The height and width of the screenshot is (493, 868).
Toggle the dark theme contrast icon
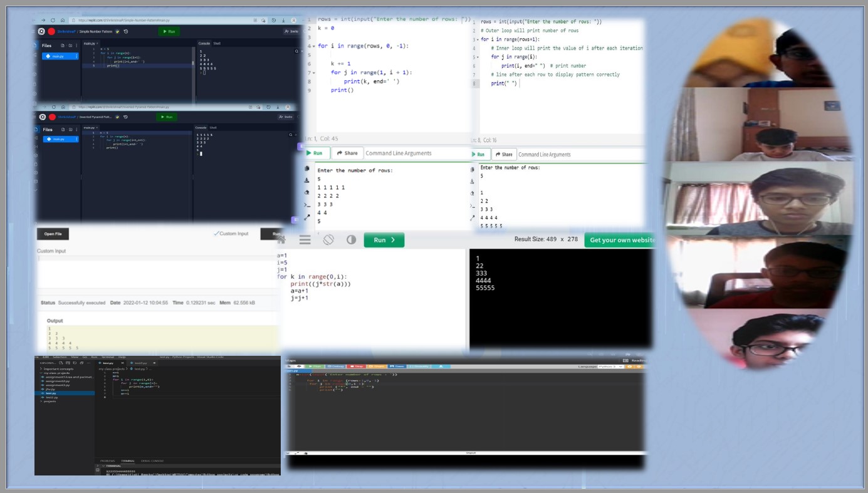[351, 240]
